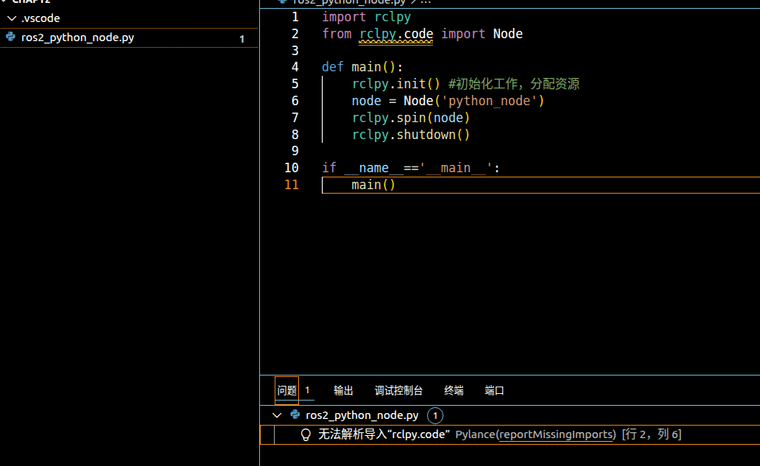Click line number 1 in the gutter

click(x=295, y=17)
